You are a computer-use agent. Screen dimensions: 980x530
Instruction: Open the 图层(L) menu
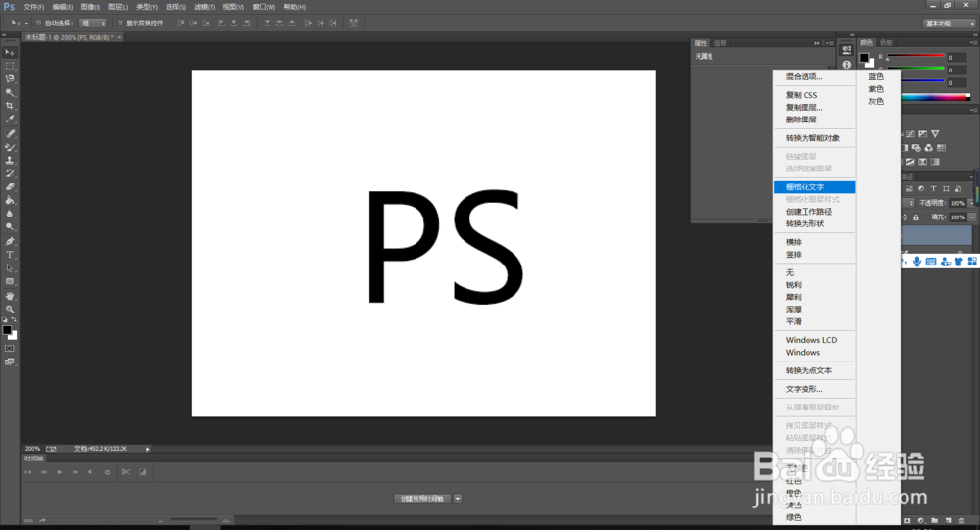[119, 7]
